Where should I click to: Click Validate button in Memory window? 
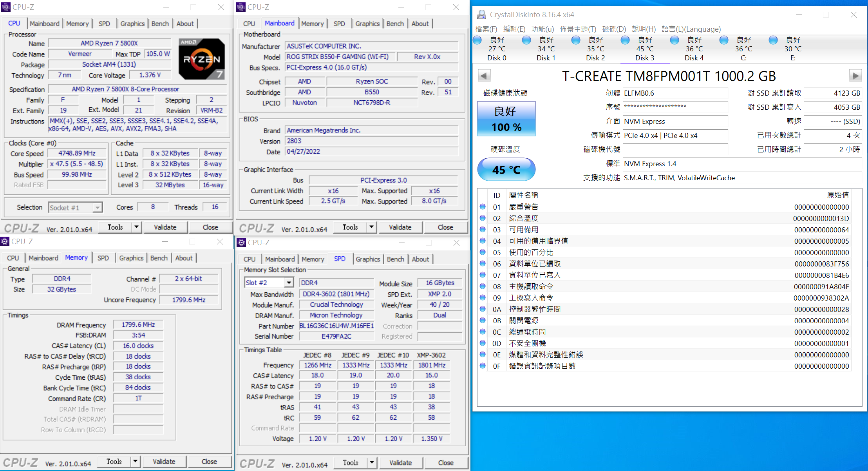164,461
